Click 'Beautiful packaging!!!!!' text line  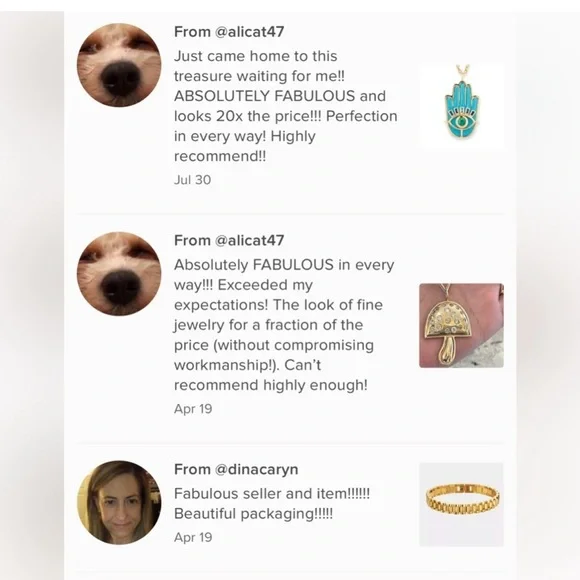[253, 514]
